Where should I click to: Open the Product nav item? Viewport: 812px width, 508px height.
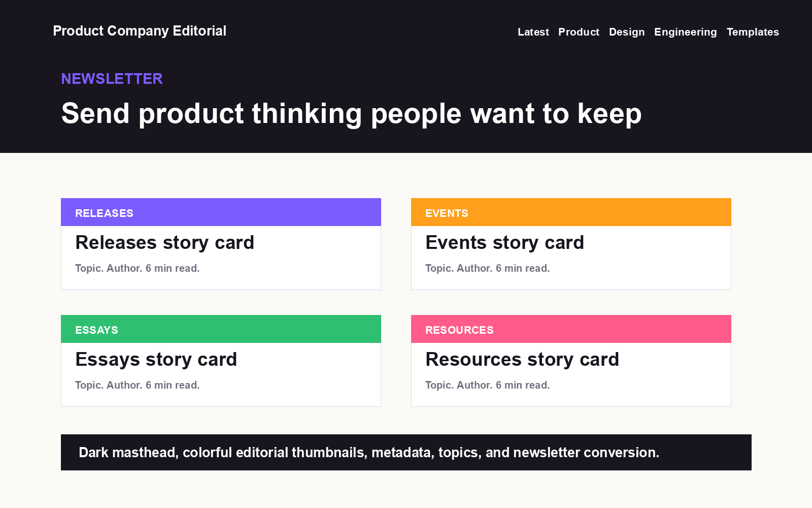click(579, 32)
